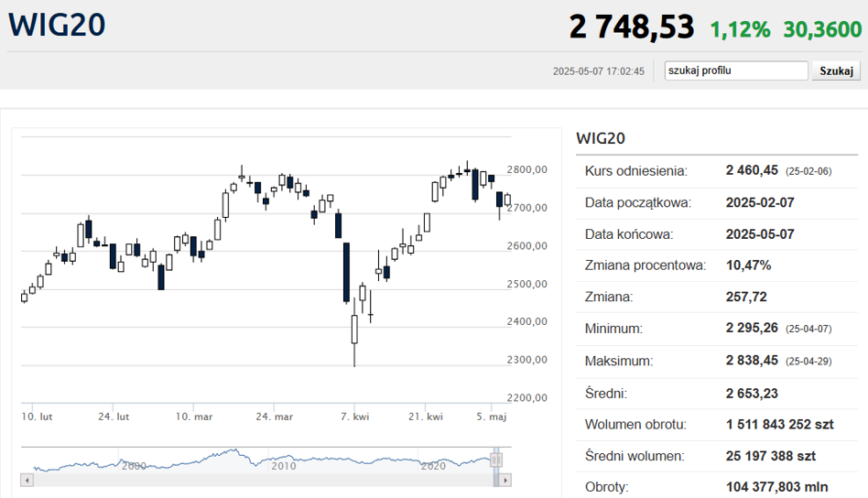Click the '10. mar' axis label

click(x=194, y=417)
